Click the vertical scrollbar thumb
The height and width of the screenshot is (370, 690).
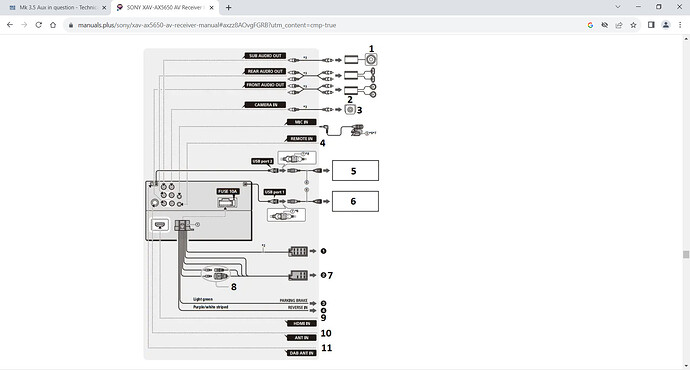click(686, 255)
